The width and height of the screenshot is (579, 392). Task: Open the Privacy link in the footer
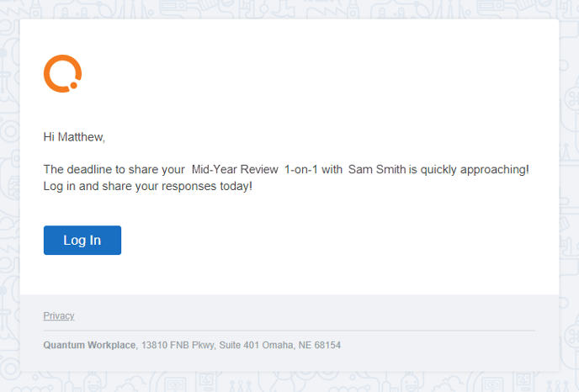pyautogui.click(x=59, y=316)
